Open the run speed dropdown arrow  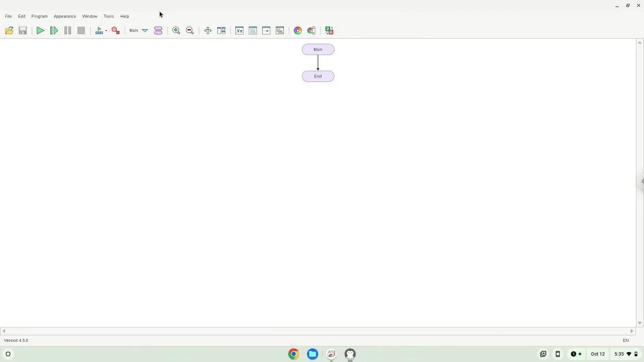pos(106,30)
